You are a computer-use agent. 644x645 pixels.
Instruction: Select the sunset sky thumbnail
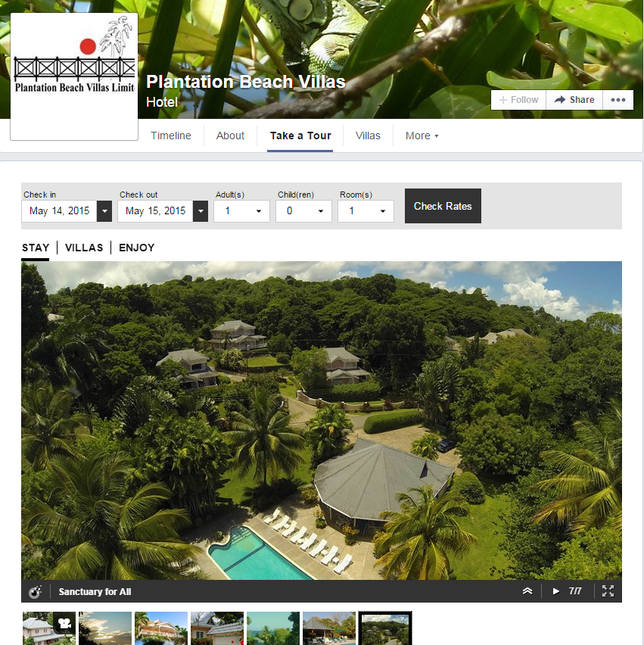coord(105,628)
